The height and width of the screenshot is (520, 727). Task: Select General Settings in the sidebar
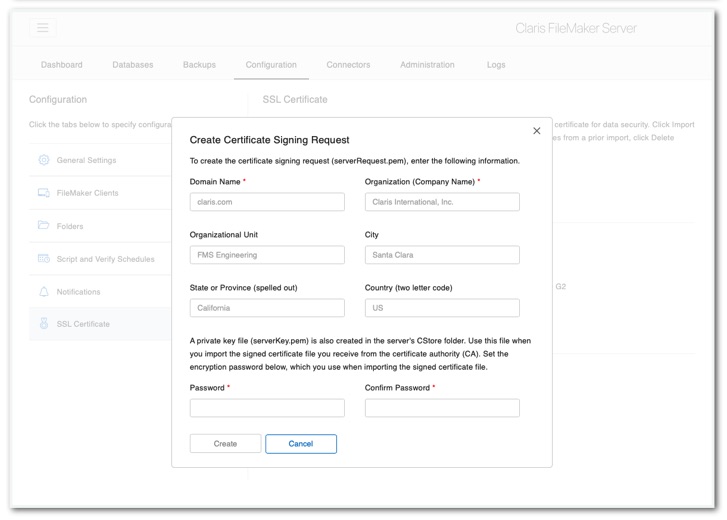tap(100, 160)
